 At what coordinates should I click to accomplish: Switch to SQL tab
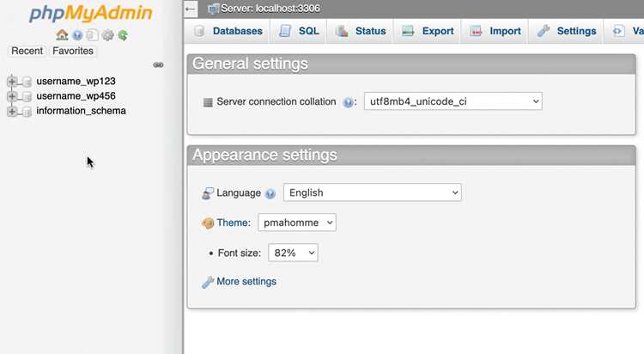(x=299, y=31)
